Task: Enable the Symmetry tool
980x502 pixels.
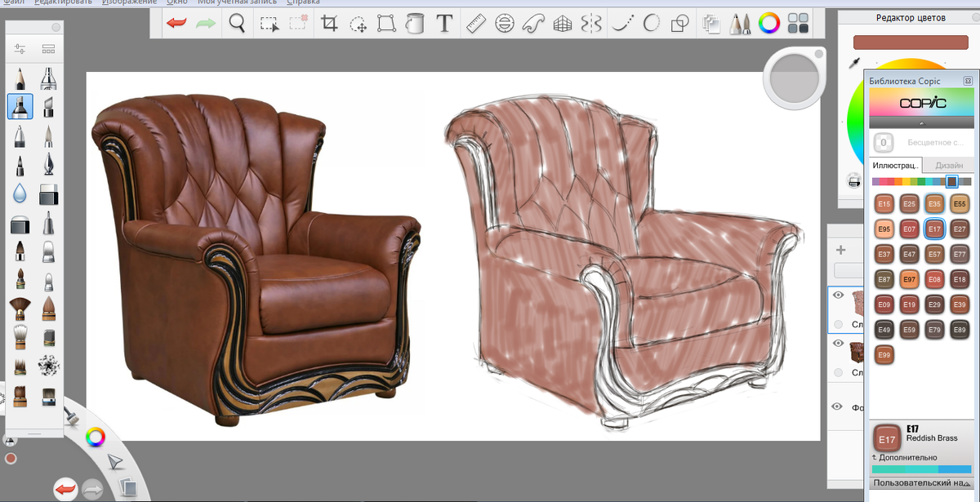Action: [590, 24]
